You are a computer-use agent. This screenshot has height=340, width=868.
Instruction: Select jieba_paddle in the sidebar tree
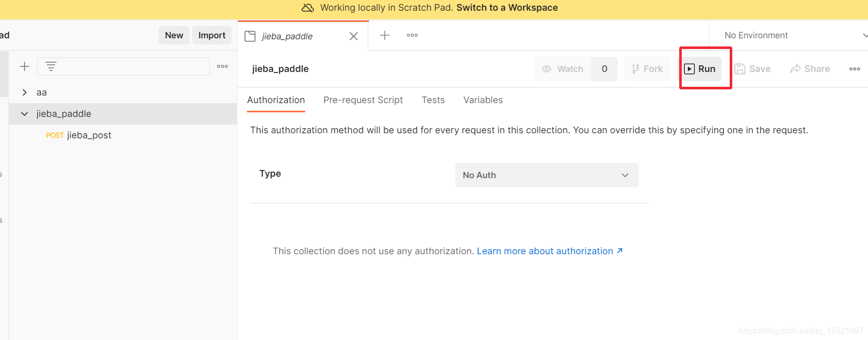coord(123,114)
